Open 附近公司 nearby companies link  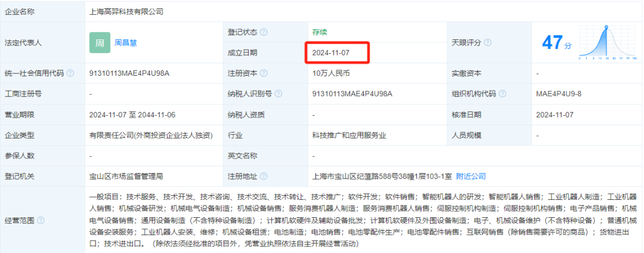point(471,177)
